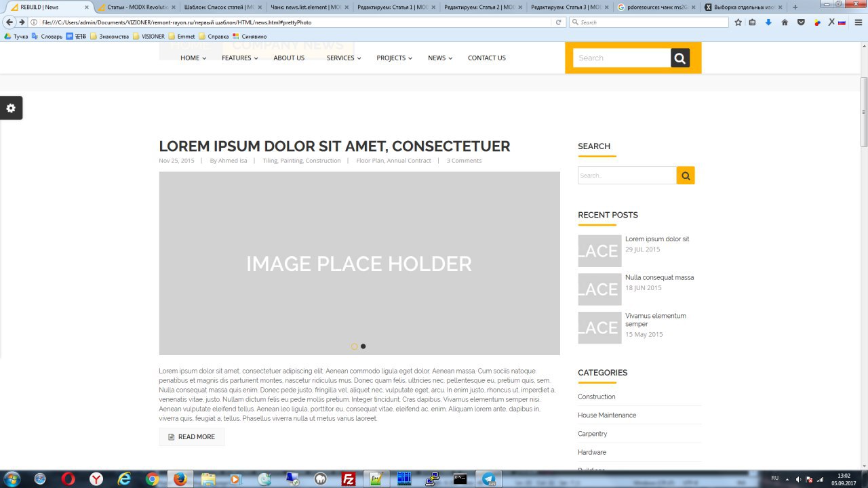Click the main image placeholder slide
Viewport: 868px width, 488px height.
click(359, 264)
